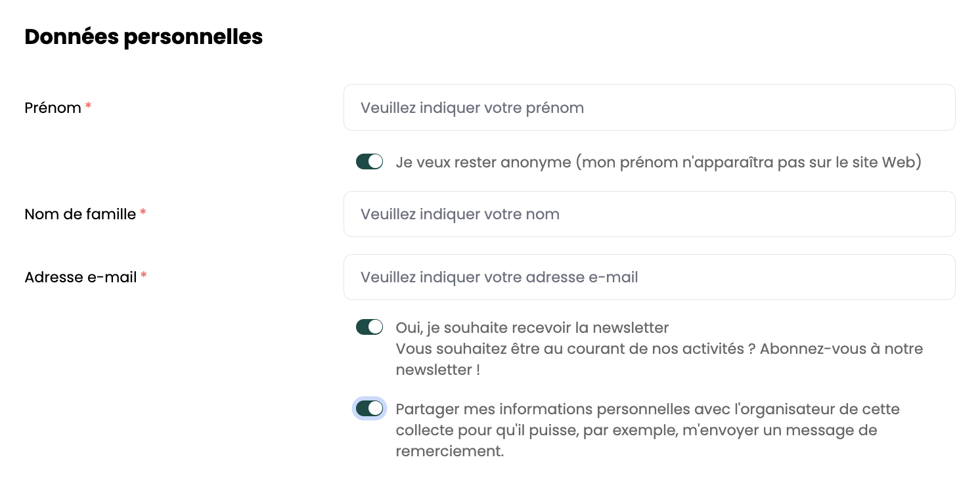This screenshot has width=980, height=495.
Task: Select the Adresse e-mail input field
Action: click(x=649, y=277)
